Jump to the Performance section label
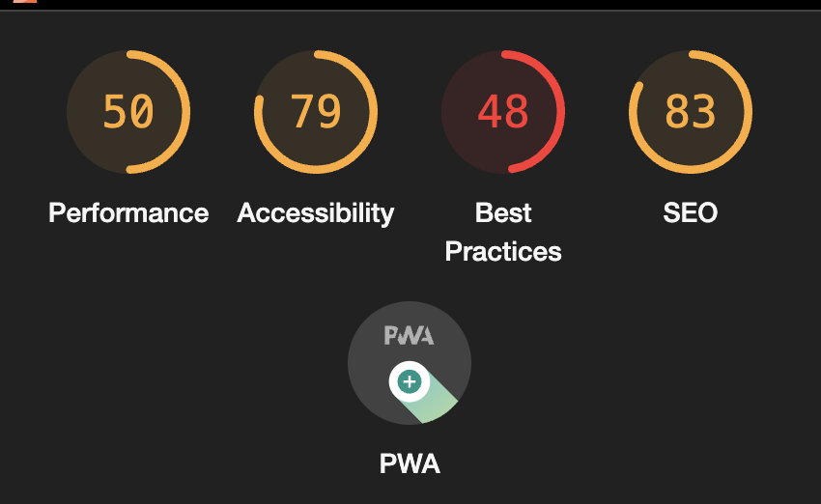This screenshot has width=821, height=504. point(128,213)
